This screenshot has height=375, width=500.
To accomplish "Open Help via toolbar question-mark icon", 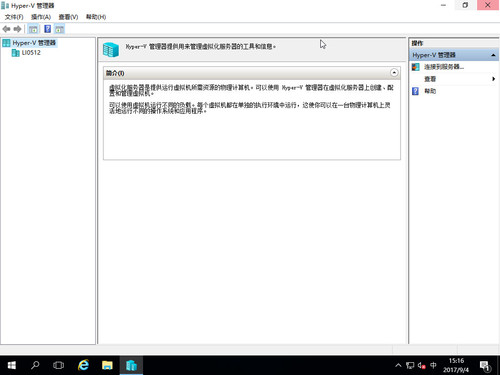I will click(x=48, y=29).
